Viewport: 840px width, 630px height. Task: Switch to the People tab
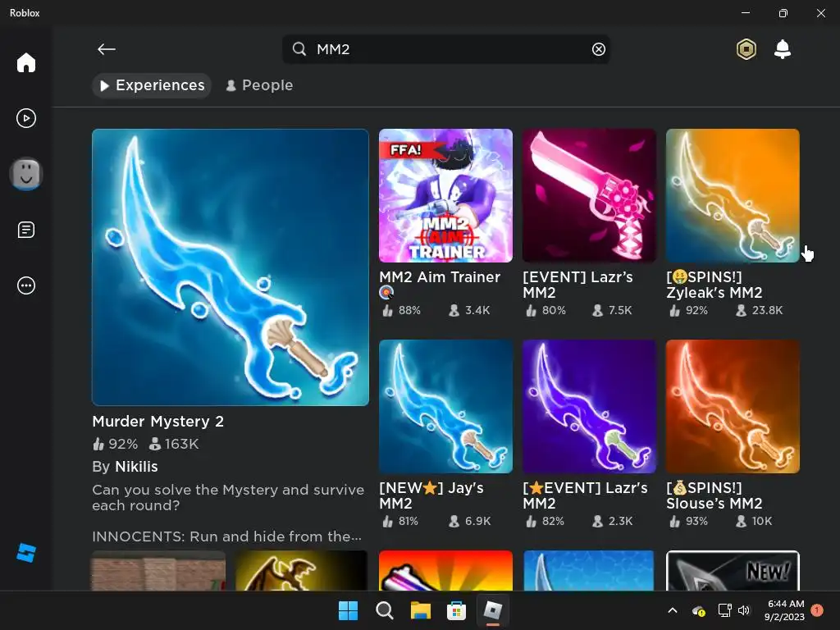point(259,85)
